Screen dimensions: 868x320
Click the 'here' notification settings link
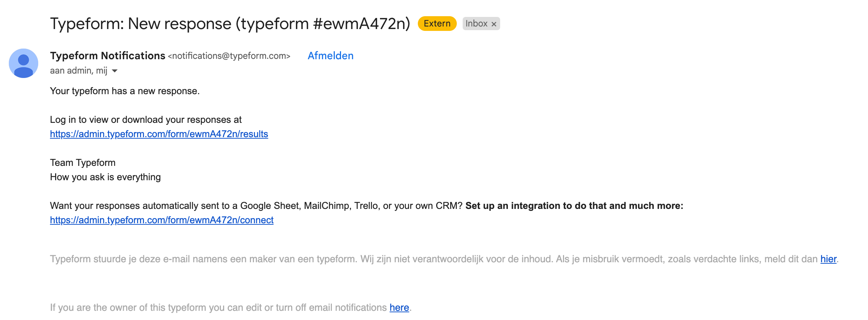[399, 307]
